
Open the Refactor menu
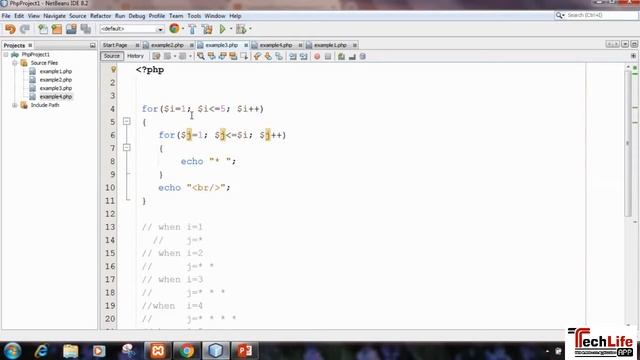pos(100,16)
